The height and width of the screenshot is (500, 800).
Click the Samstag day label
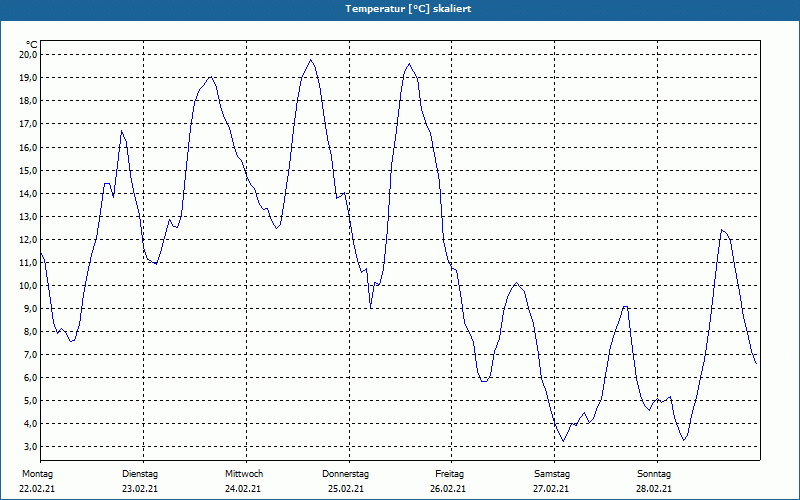(x=552, y=474)
